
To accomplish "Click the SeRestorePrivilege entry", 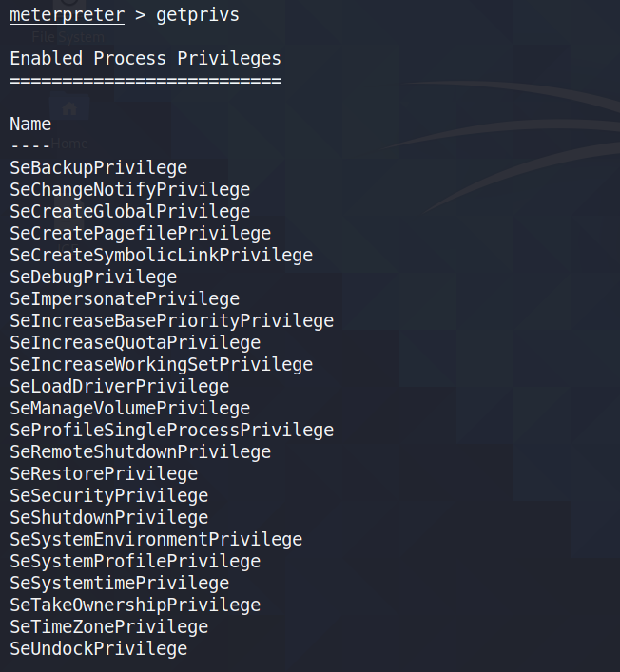I will tap(104, 474).
